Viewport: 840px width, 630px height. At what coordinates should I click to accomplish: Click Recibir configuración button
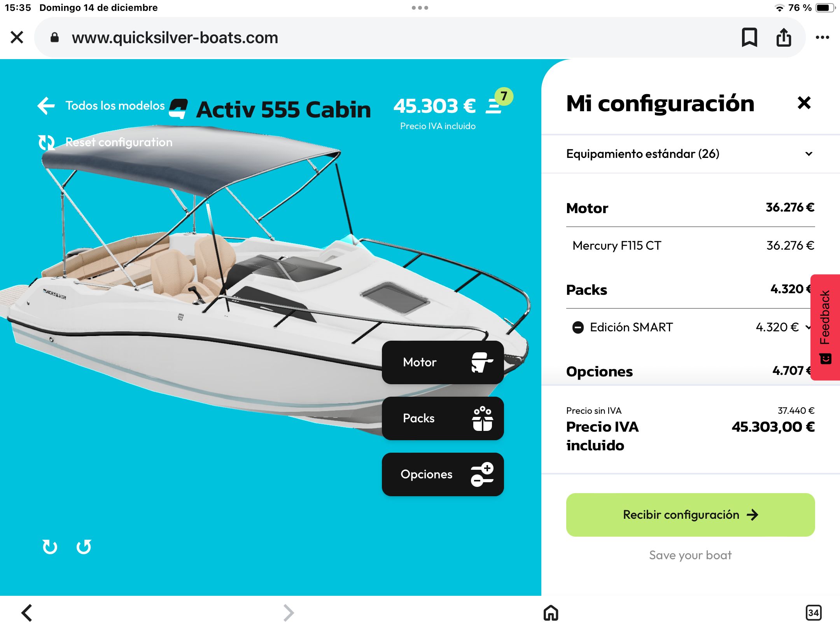click(690, 515)
